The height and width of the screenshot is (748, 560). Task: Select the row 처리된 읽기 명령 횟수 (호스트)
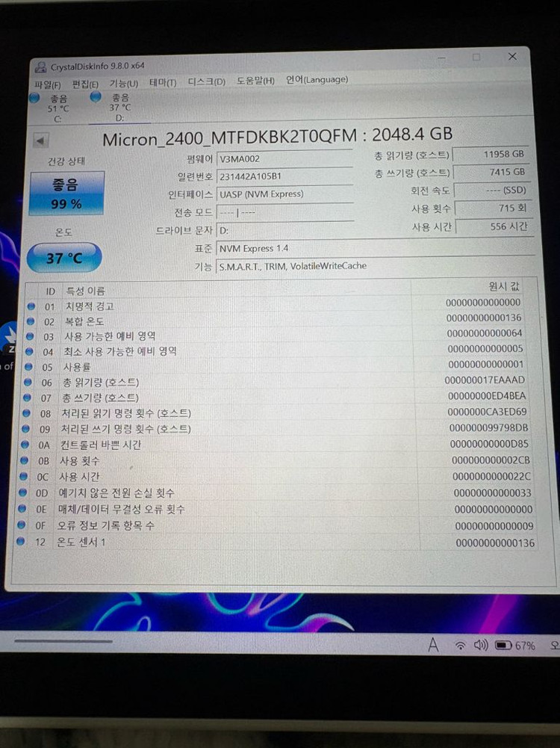pos(276,412)
